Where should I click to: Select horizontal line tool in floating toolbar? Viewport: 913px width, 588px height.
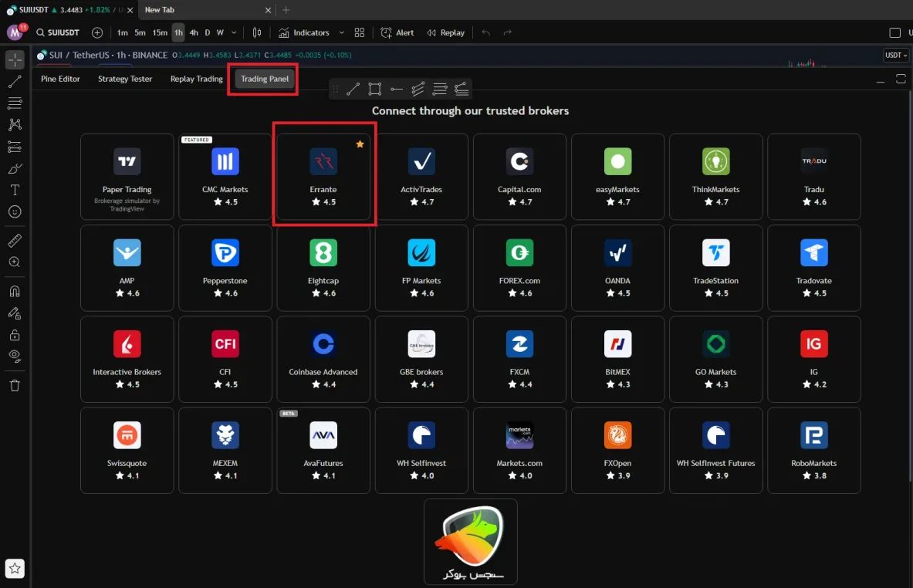click(397, 89)
